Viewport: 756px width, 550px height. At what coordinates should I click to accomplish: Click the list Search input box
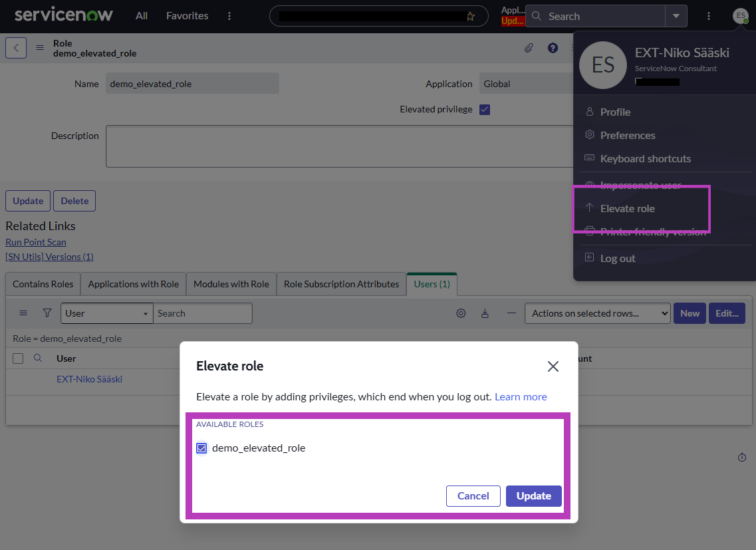[x=203, y=313]
